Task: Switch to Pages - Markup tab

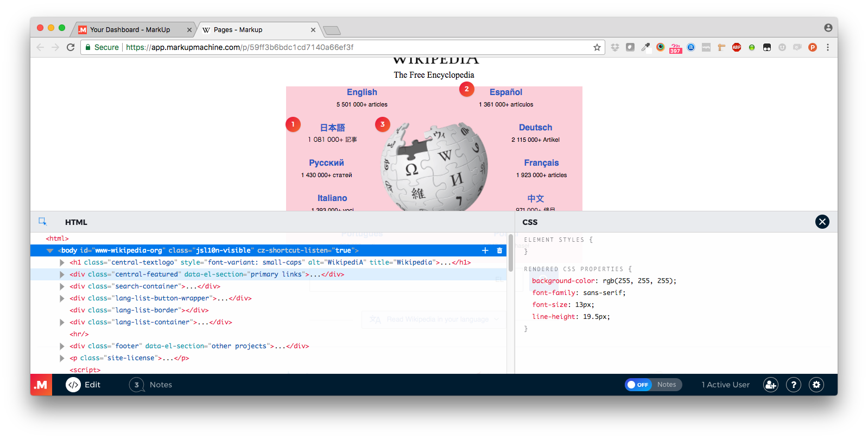Action: click(238, 30)
